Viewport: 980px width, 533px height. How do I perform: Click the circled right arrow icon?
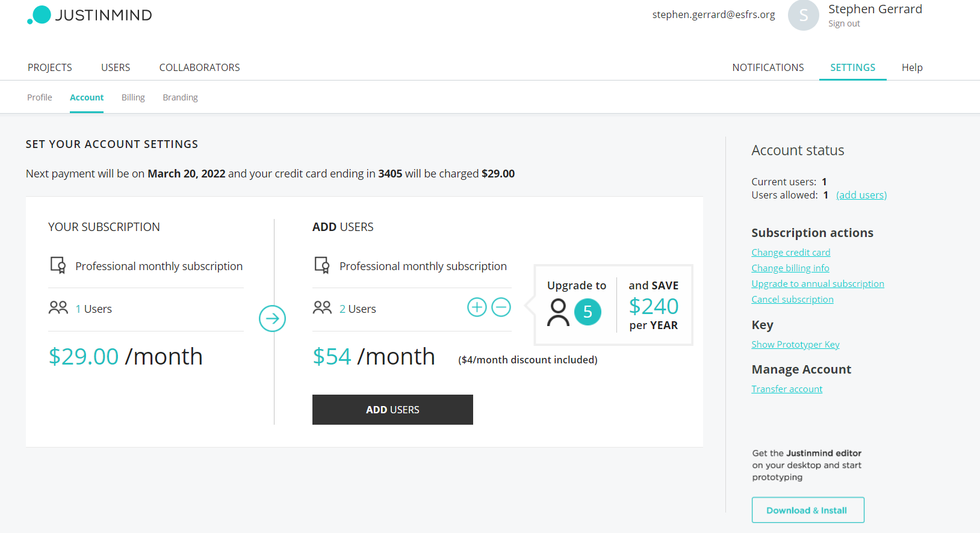[x=272, y=318]
